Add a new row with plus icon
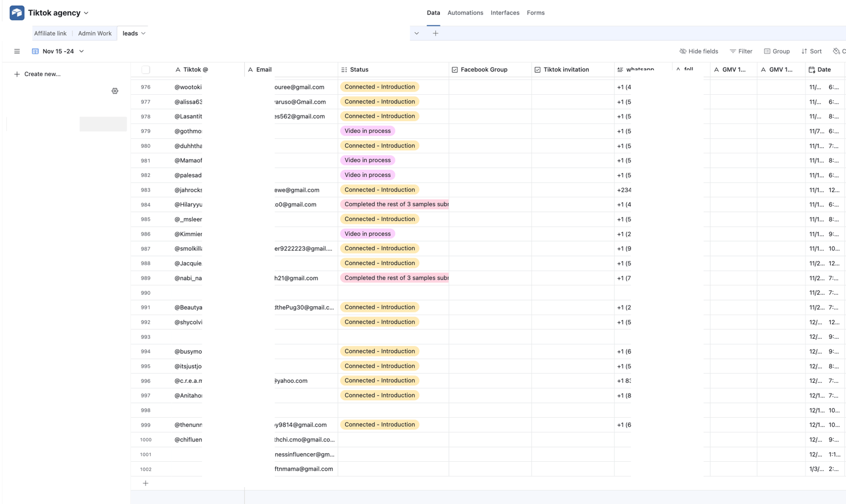This screenshot has width=846, height=504. tap(146, 483)
